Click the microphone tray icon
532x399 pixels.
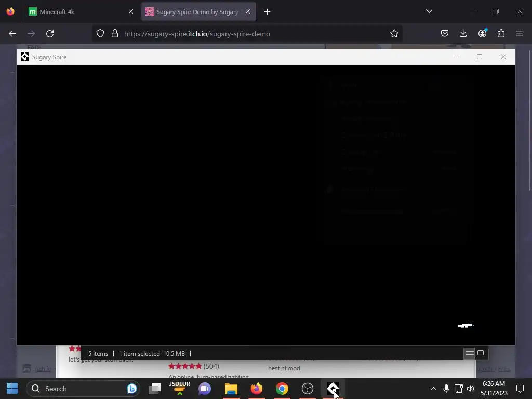pyautogui.click(x=446, y=389)
